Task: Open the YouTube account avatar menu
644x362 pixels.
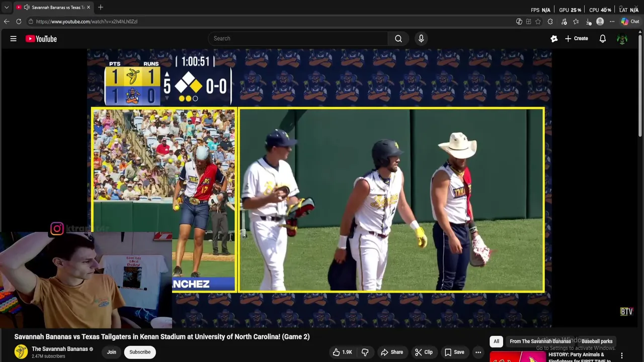Action: point(622,39)
